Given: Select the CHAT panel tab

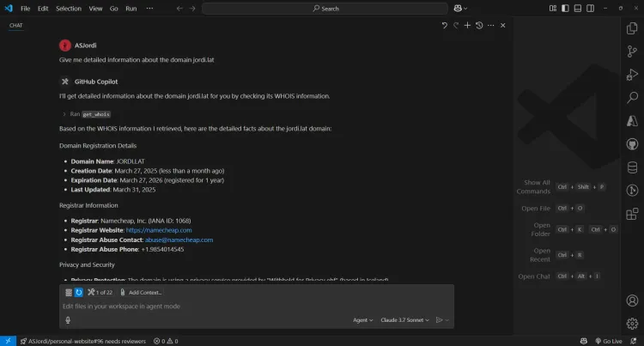Looking at the screenshot, I should (16, 26).
